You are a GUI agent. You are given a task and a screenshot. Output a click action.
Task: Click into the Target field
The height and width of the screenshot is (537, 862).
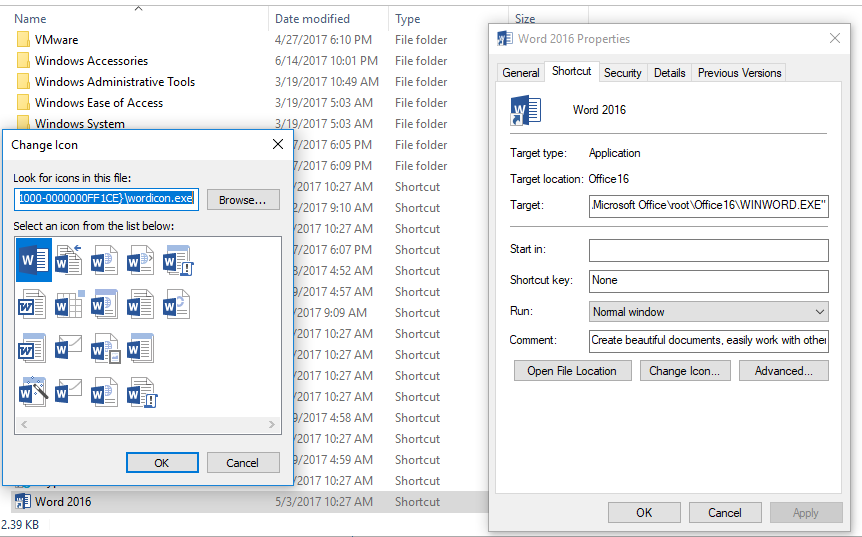[708, 206]
